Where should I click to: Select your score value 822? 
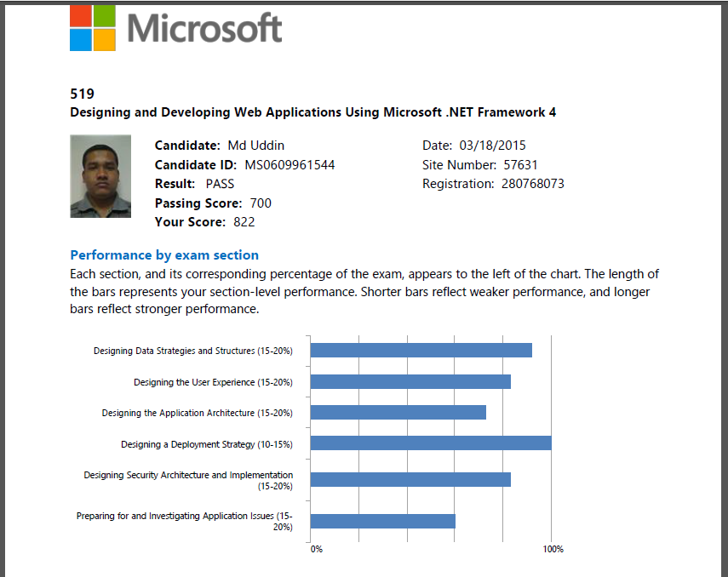(244, 222)
